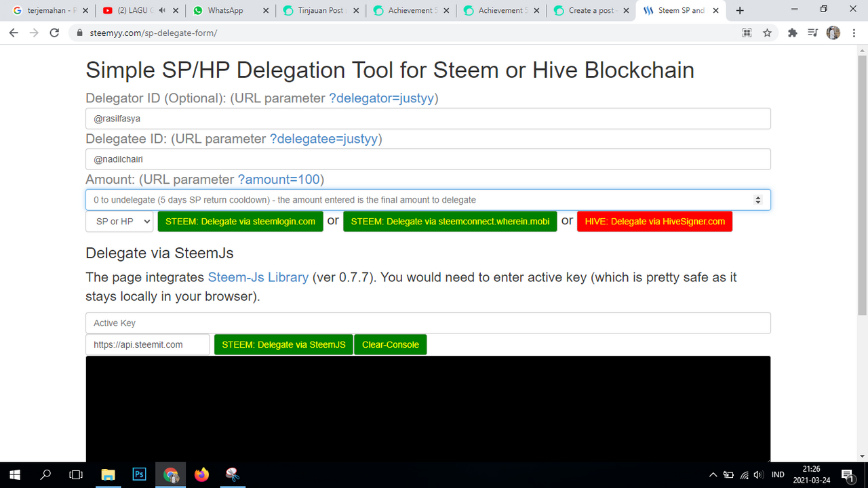
Task: Switch to the first Achievement tab
Action: [410, 11]
